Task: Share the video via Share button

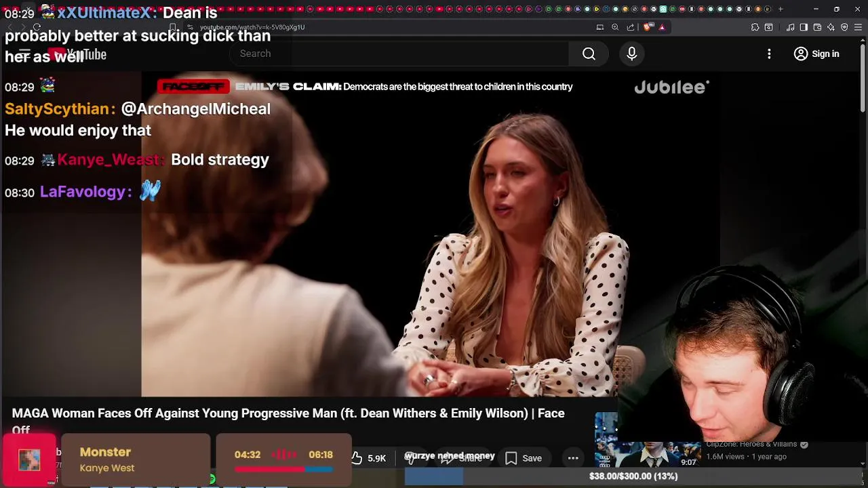Action: (x=462, y=458)
